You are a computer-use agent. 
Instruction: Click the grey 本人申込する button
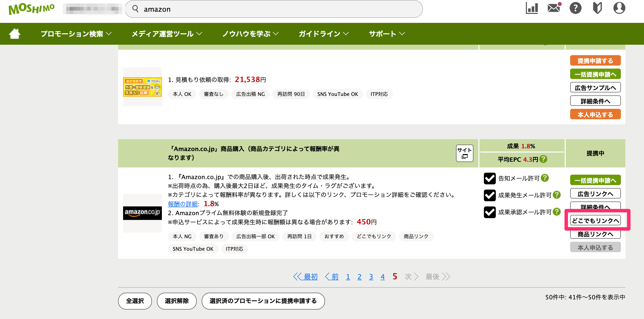pyautogui.click(x=595, y=247)
